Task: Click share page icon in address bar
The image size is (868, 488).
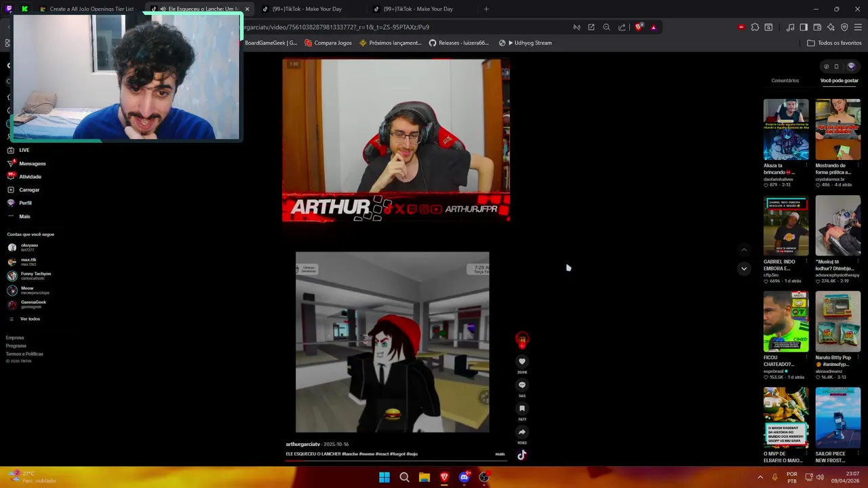Action: 622,27
